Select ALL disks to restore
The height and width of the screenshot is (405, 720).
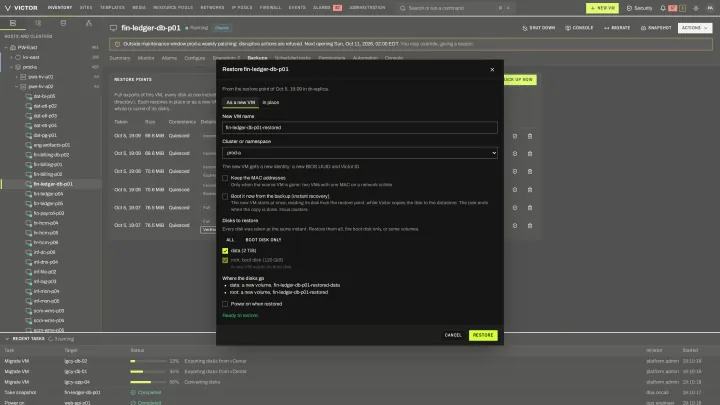click(x=230, y=240)
